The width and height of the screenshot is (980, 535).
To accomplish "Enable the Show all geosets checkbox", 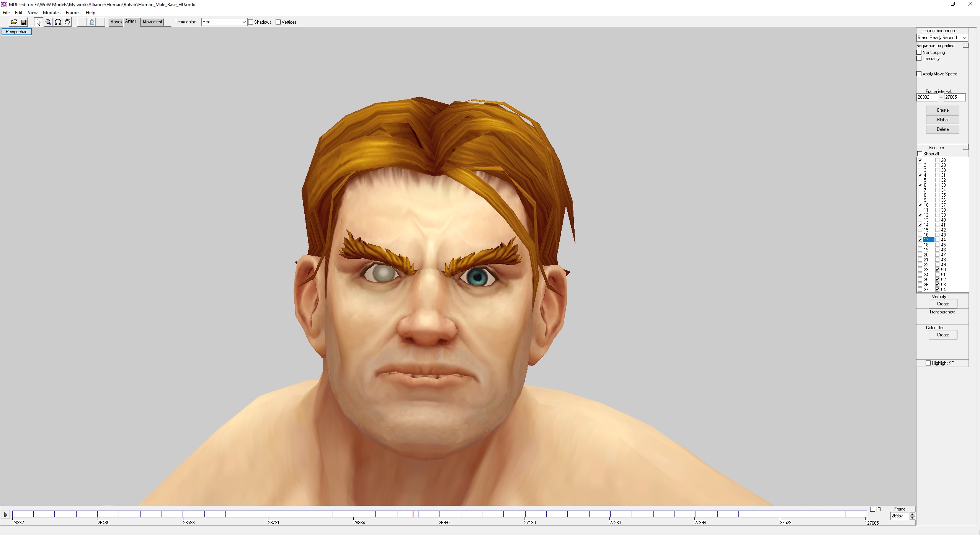I will [920, 154].
